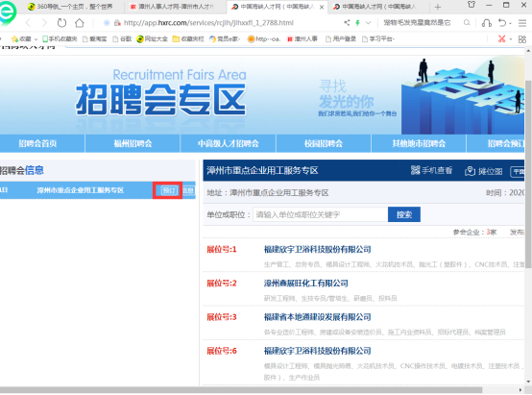Click the scroll-right arrow at the bottom

(520, 390)
